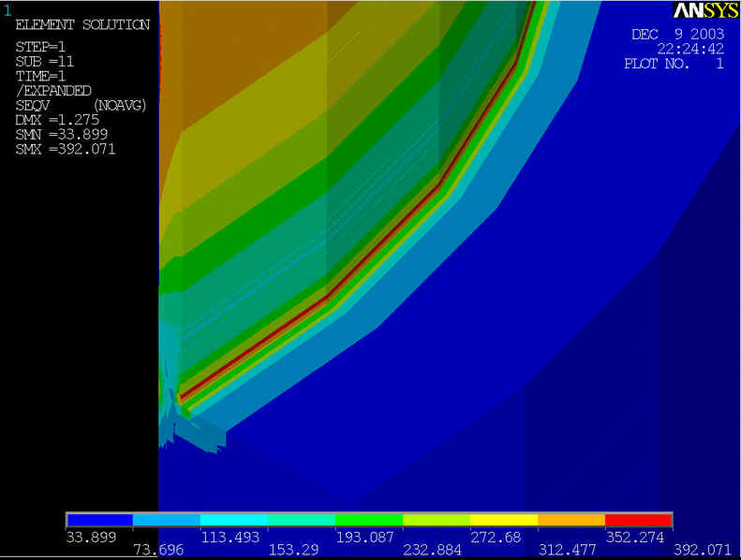Viewport: 741px width, 560px height.
Task: Click the 272.68 legend value
Action: point(496,538)
